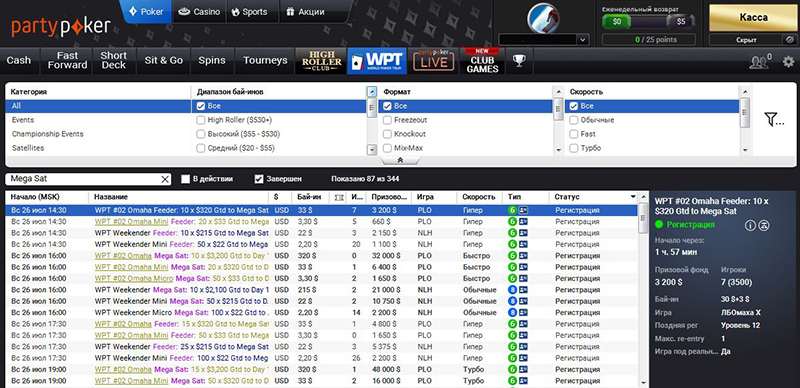Click the Speed list down arrow
The height and width of the screenshot is (388, 800).
click(745, 150)
